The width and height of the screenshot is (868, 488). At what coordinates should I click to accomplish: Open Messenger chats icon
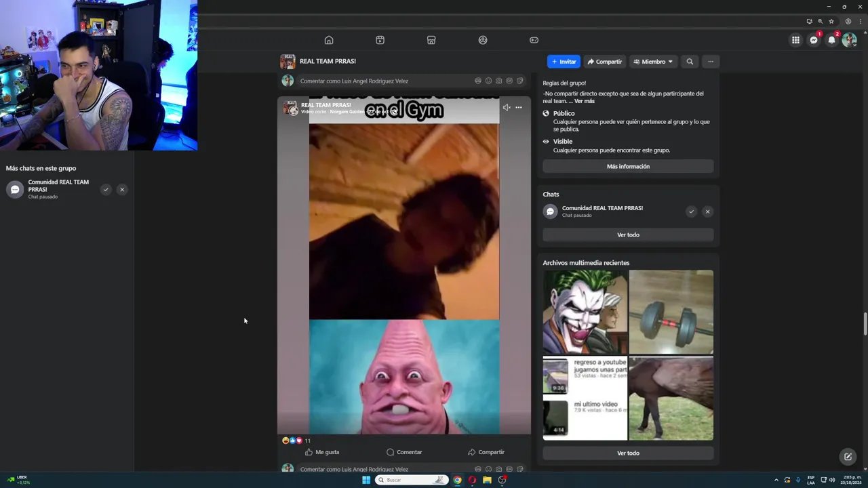[814, 40]
